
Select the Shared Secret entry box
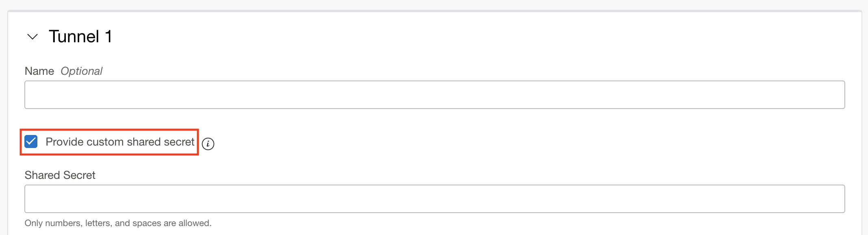pos(434,199)
